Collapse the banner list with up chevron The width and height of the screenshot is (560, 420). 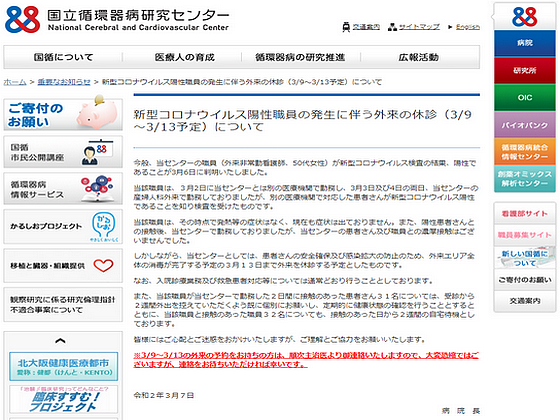point(60,341)
